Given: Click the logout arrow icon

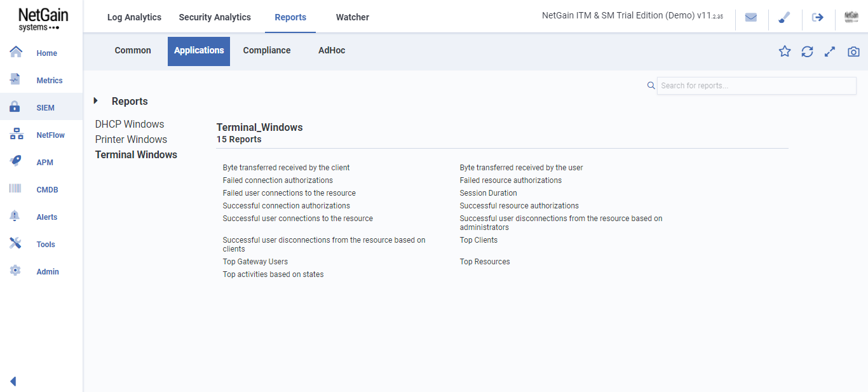Looking at the screenshot, I should pyautogui.click(x=818, y=18).
